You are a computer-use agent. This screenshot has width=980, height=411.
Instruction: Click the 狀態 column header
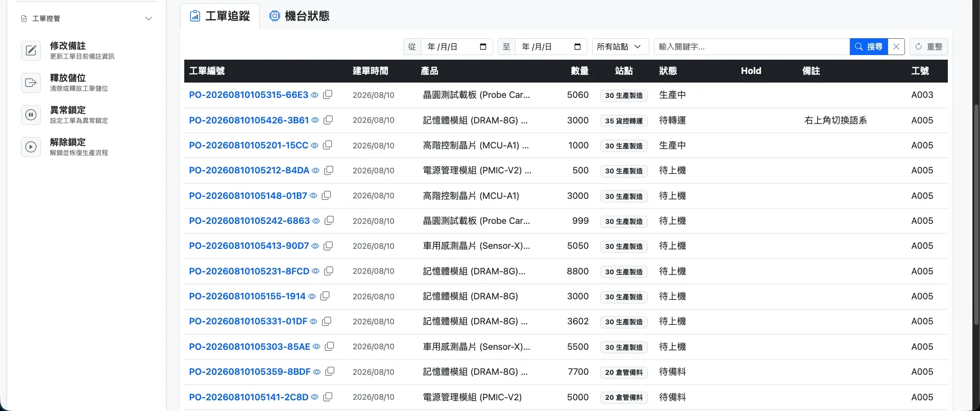tap(668, 71)
